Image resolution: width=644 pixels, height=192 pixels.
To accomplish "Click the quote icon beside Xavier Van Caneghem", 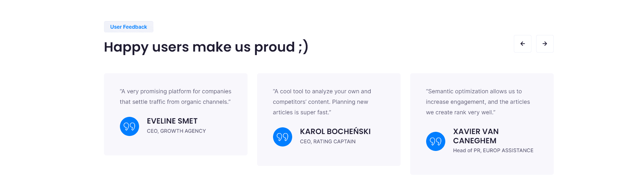I will click(436, 141).
